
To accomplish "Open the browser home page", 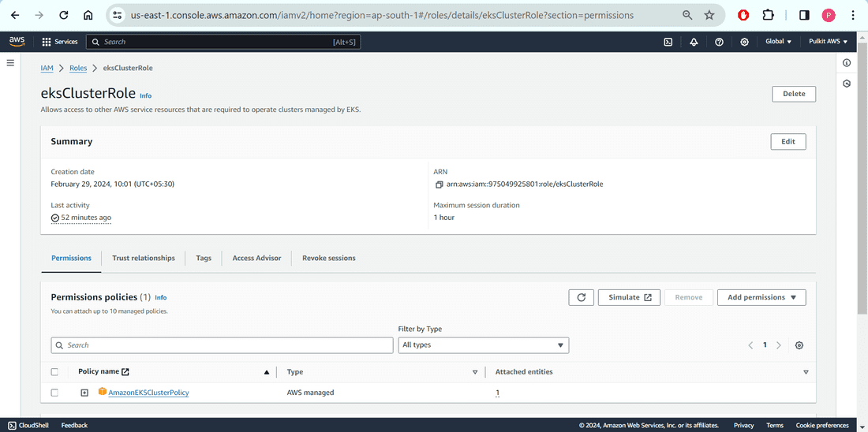I will (x=88, y=16).
